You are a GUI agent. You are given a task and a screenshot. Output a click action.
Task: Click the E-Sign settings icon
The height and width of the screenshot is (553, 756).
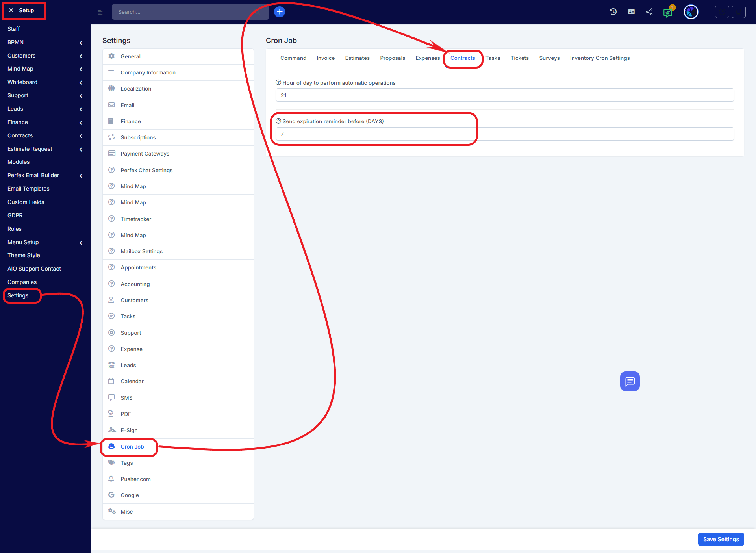[x=111, y=430]
